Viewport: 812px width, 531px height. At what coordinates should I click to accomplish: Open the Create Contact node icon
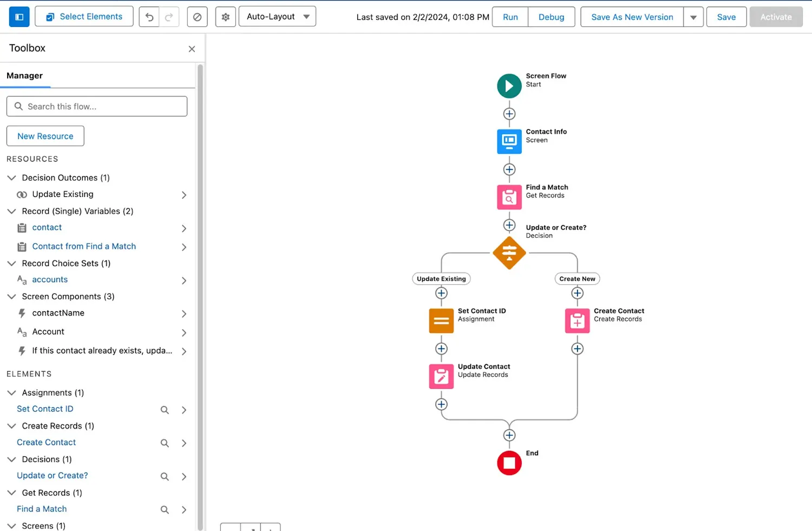pyautogui.click(x=577, y=320)
